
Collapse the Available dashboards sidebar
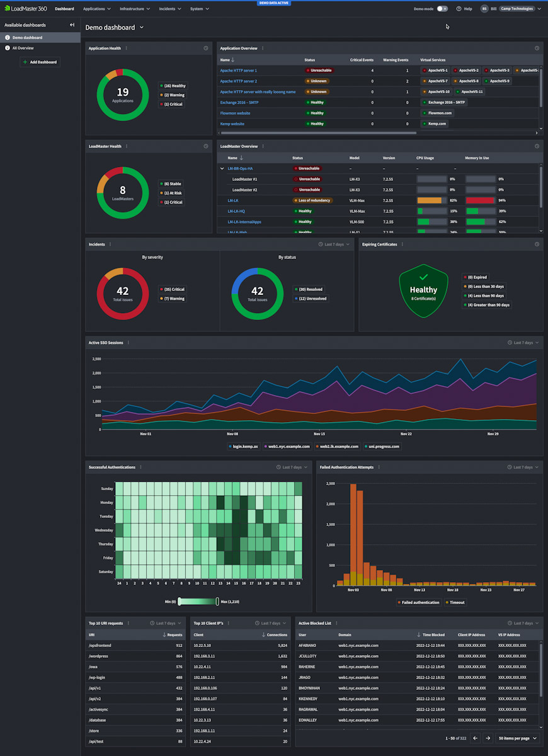(x=72, y=25)
